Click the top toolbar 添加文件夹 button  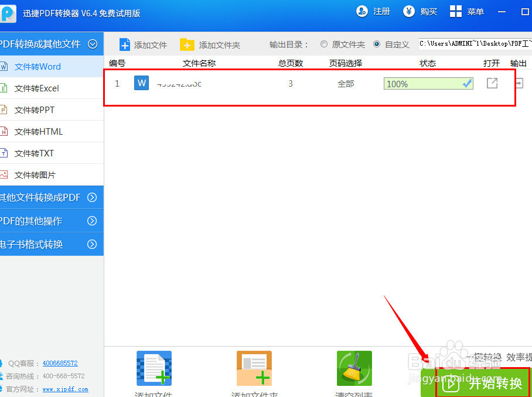[x=210, y=45]
